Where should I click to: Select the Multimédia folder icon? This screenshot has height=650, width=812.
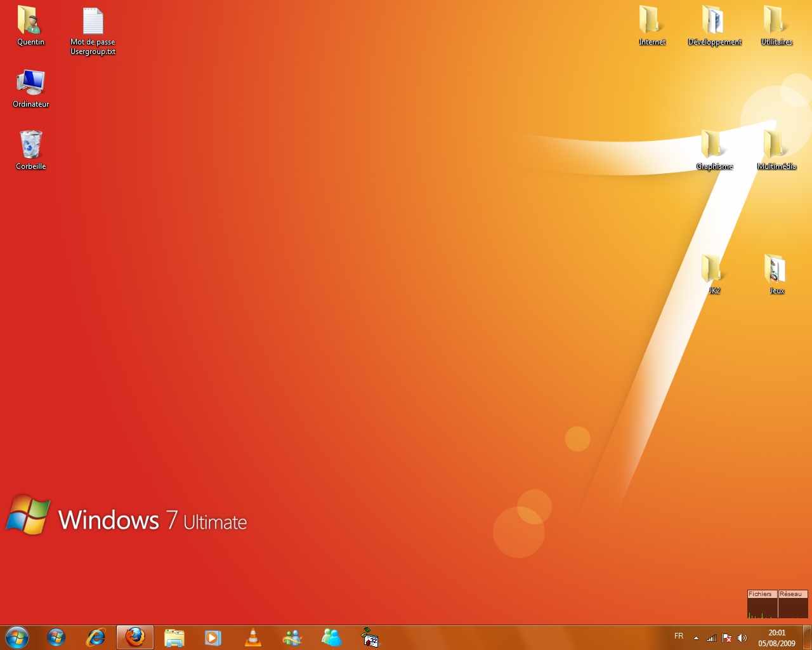tap(776, 150)
